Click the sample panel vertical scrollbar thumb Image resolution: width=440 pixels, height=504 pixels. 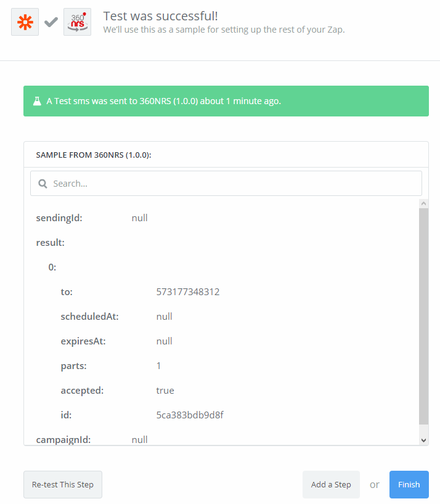423,314
